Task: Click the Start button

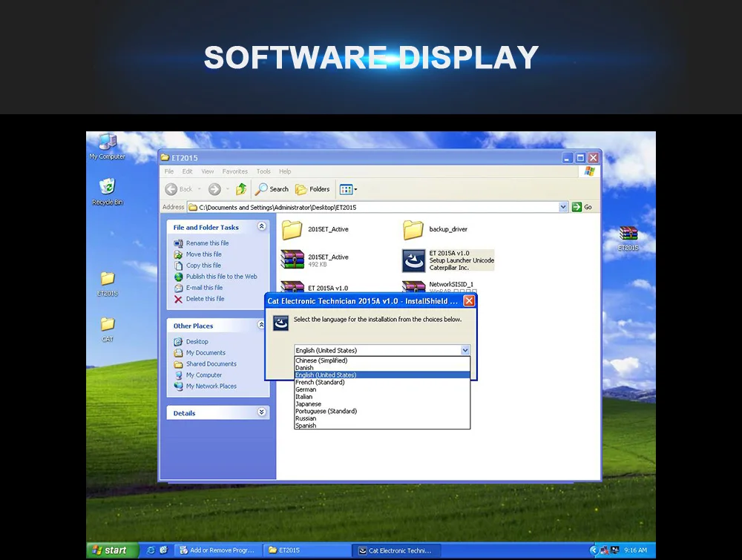Action: (111, 550)
